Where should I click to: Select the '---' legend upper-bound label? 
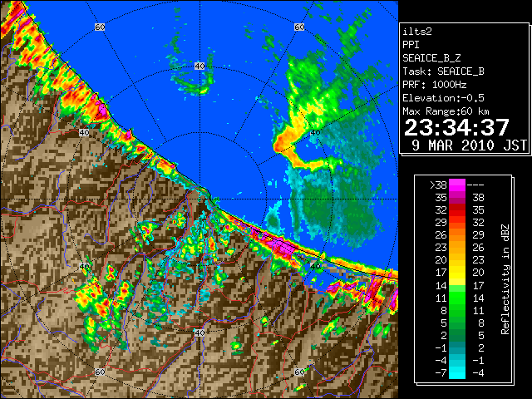coord(475,185)
